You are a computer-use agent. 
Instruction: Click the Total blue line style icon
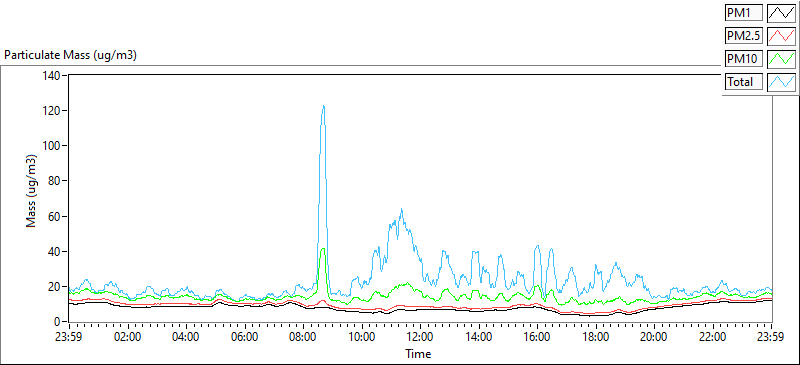(781, 82)
